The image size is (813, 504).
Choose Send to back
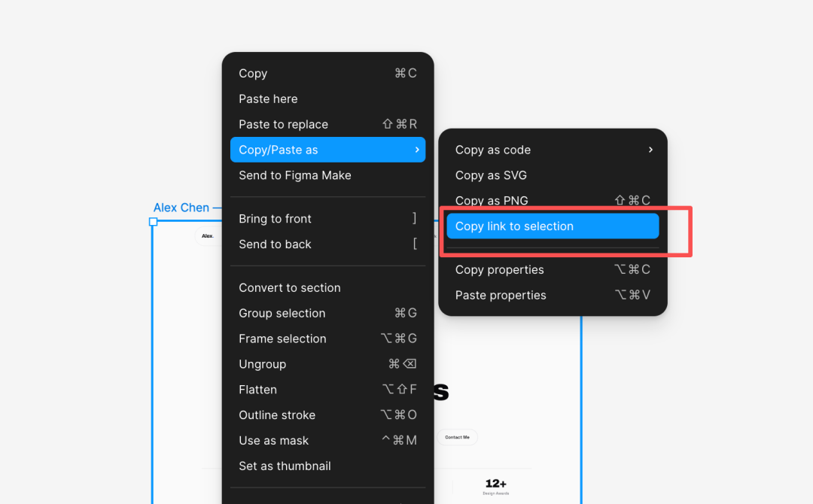327,244
